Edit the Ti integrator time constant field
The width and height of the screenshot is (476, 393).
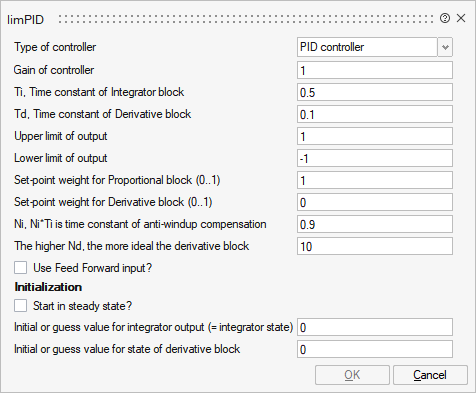375,92
